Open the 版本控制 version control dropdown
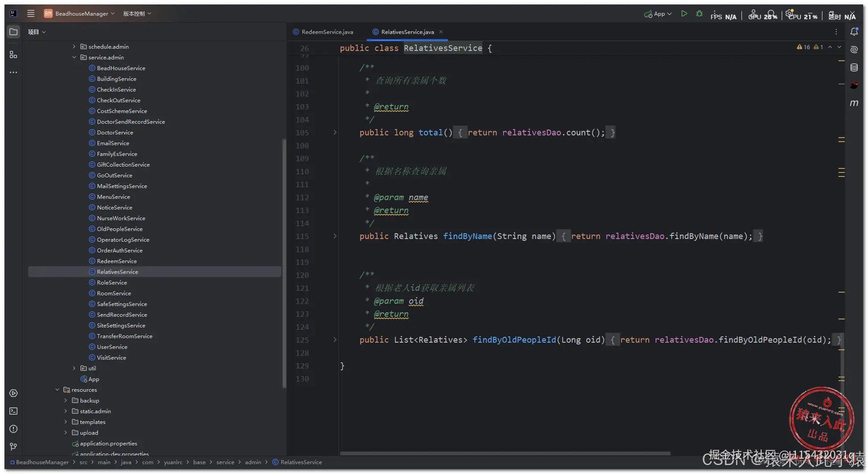 137,14
